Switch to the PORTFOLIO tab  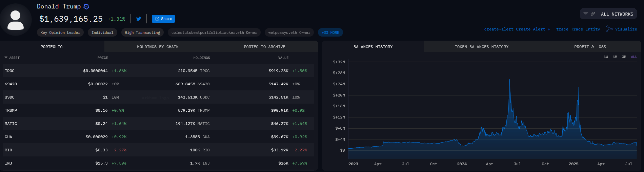(x=52, y=47)
